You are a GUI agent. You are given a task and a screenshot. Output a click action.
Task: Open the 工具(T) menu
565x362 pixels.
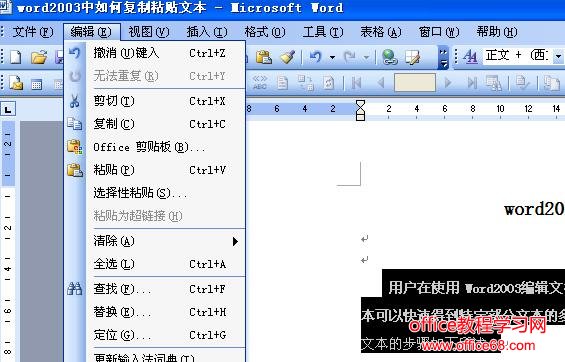click(323, 32)
